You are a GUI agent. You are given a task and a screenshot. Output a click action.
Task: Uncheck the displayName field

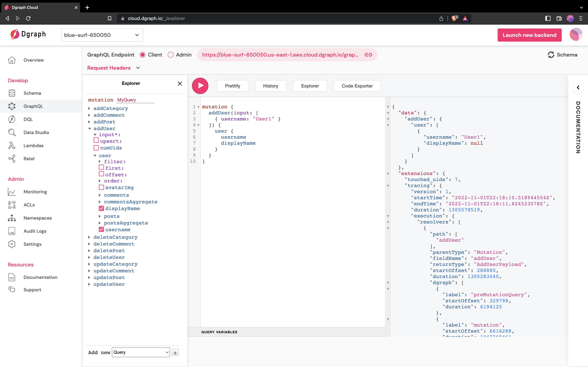point(101,208)
